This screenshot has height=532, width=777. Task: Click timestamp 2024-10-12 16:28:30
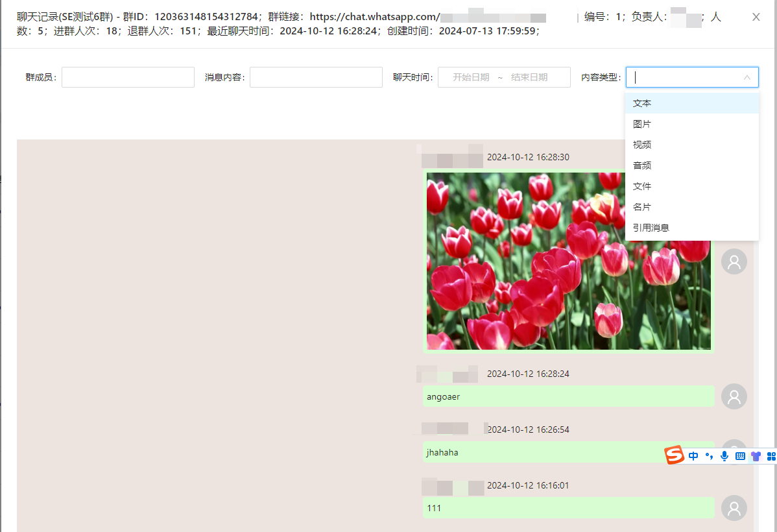pyautogui.click(x=528, y=157)
